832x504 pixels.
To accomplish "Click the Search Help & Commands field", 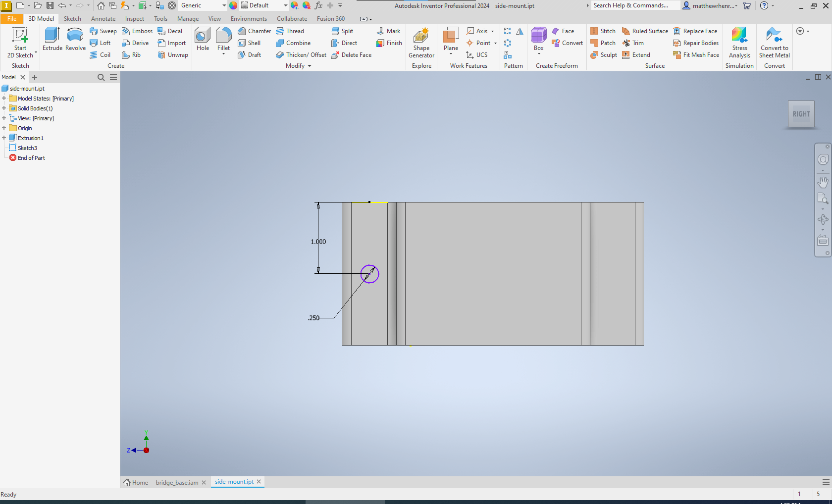I will coord(635,5).
